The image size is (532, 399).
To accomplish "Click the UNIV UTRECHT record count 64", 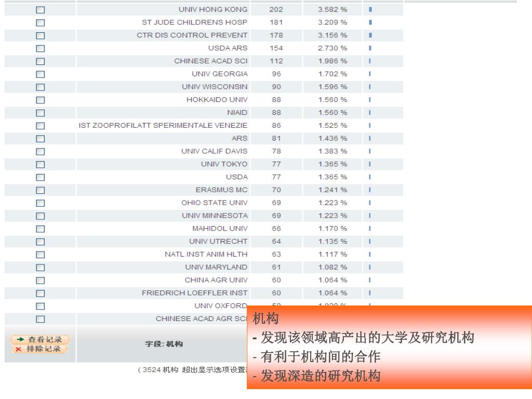I will coord(276,242).
